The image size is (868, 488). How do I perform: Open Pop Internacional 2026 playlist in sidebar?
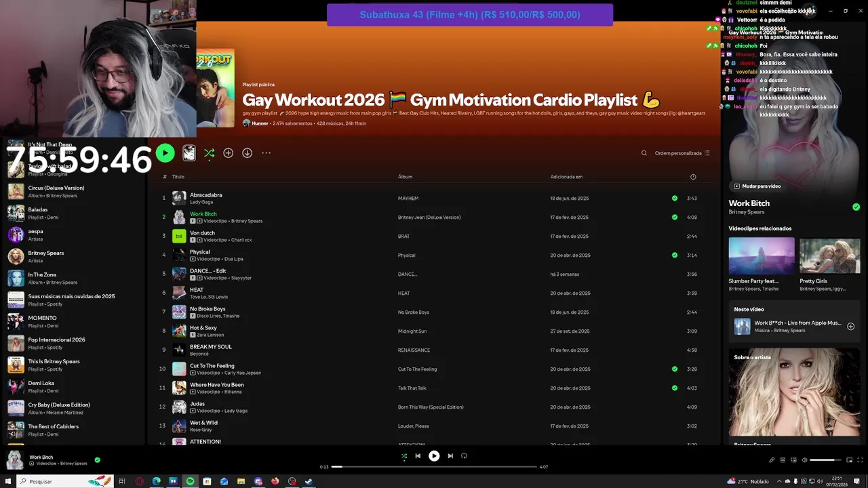point(75,343)
